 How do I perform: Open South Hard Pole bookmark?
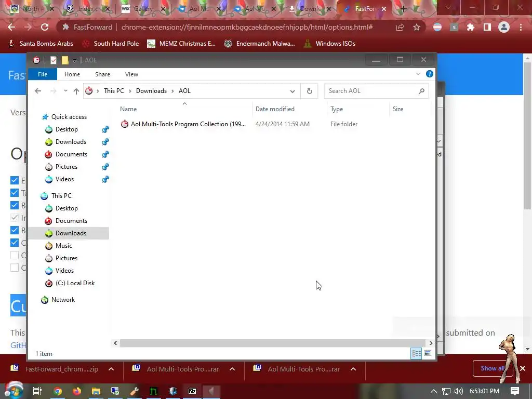[111, 44]
